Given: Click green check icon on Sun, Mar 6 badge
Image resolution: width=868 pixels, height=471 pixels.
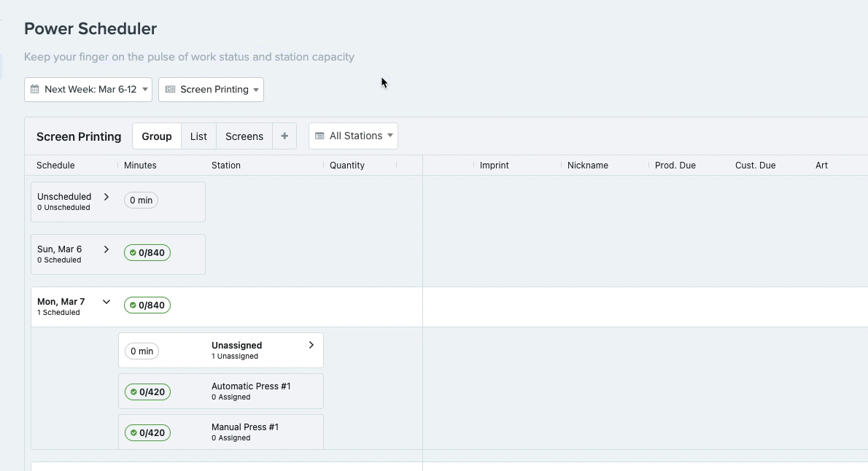Looking at the screenshot, I should coord(133,253).
